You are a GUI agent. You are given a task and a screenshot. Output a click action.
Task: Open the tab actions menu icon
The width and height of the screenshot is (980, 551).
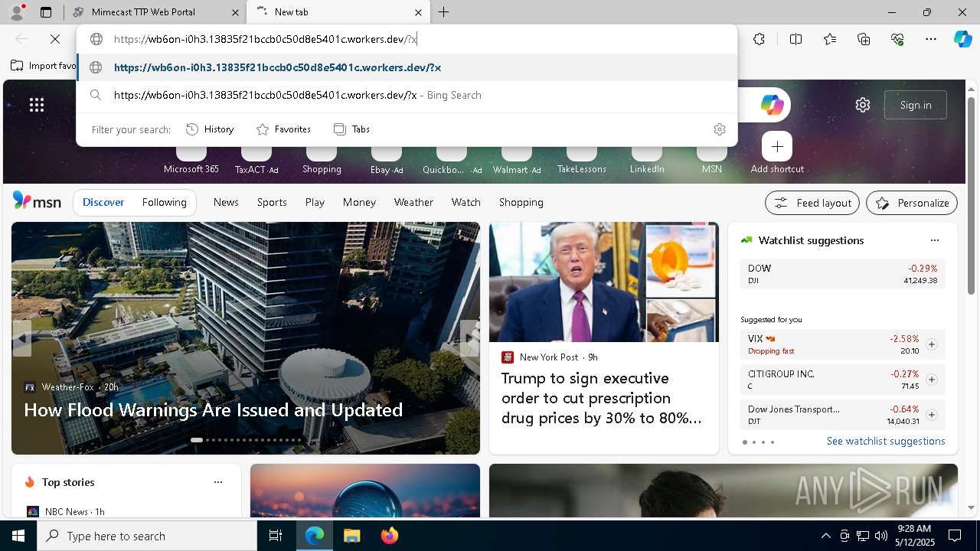pos(46,12)
